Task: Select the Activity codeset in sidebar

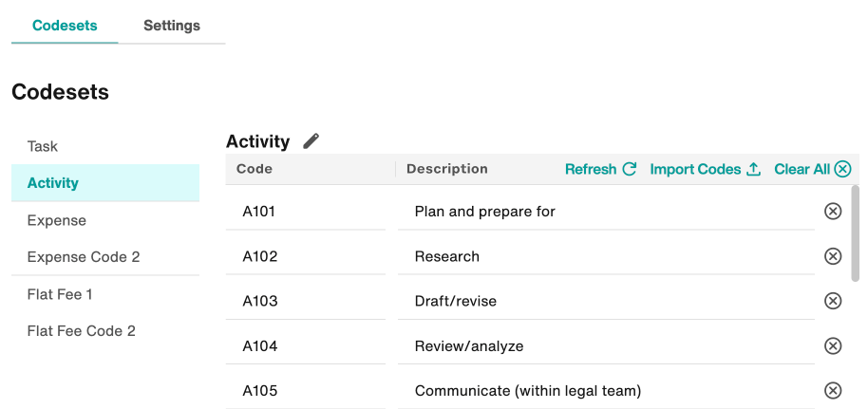Action: (105, 182)
